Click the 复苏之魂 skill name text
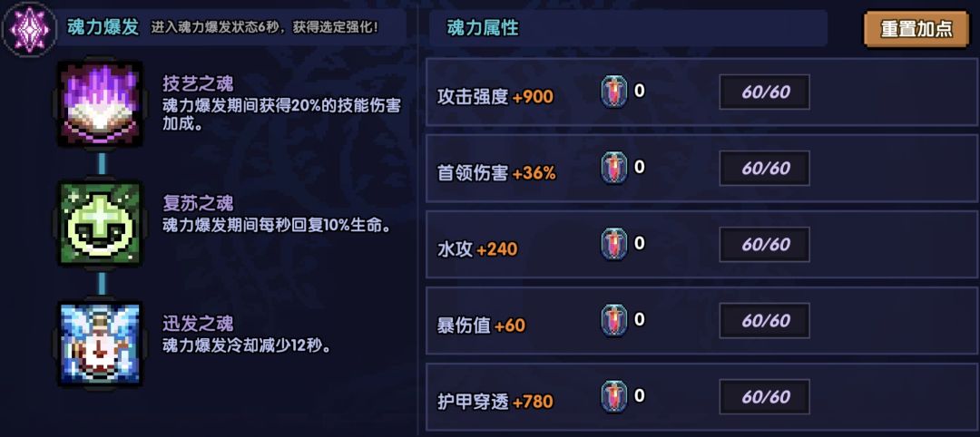This screenshot has height=437, width=980. coord(198,203)
